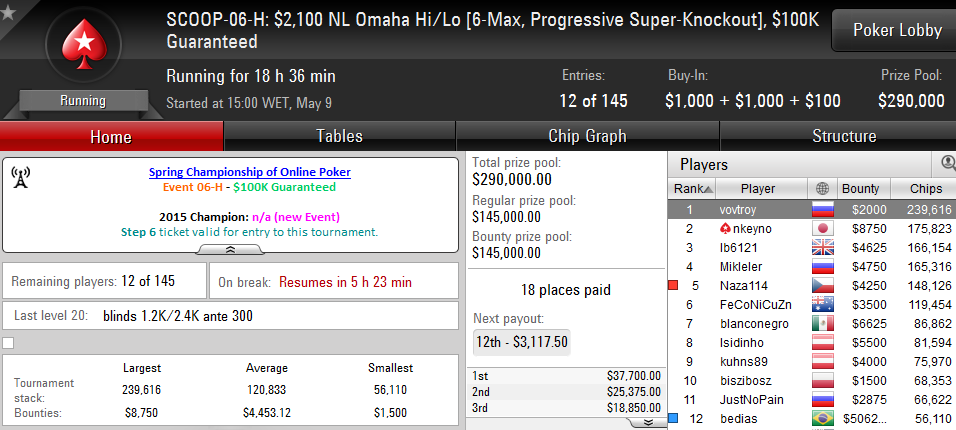Open the Chip Graph tab
This screenshot has width=956, height=430.
(x=588, y=136)
